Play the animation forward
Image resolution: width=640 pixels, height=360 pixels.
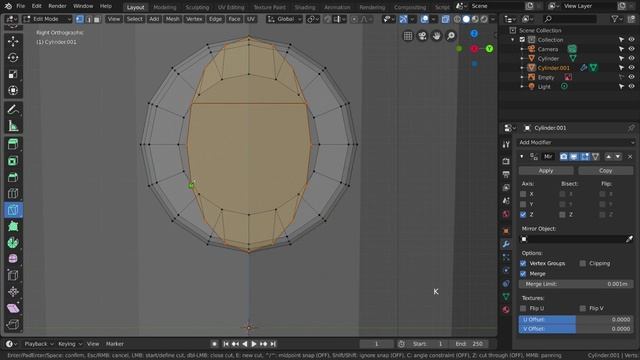[x=254, y=344]
